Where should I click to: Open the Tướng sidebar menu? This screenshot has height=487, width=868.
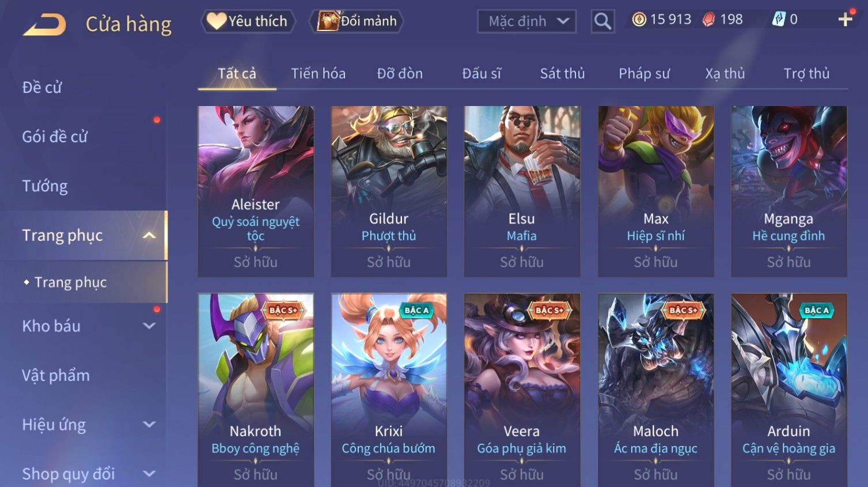tap(45, 186)
